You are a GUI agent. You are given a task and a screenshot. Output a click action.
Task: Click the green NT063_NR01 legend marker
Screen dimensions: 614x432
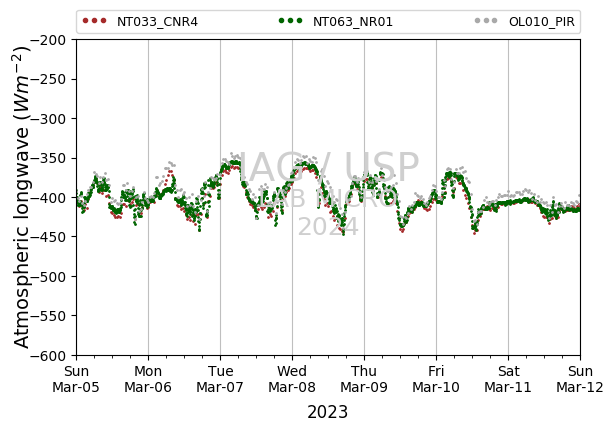click(x=291, y=20)
